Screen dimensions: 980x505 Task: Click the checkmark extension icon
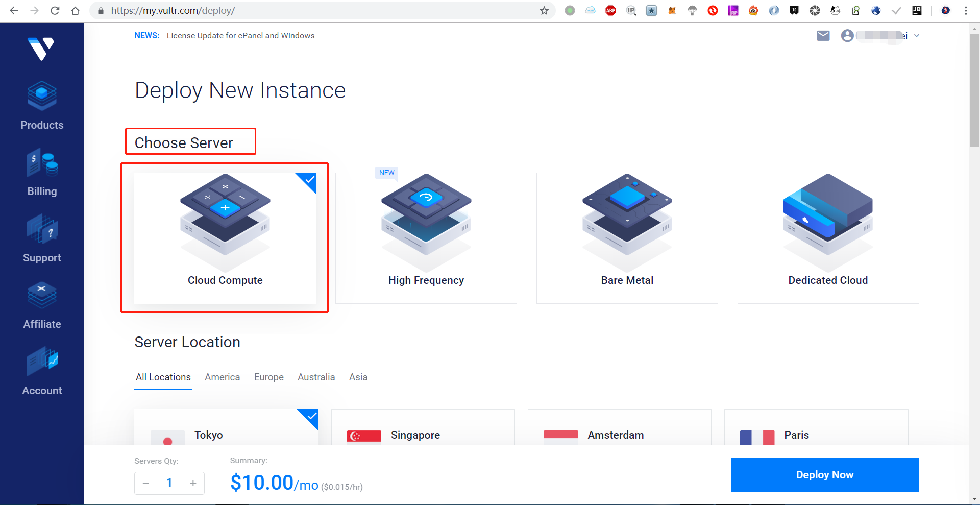[x=896, y=11]
